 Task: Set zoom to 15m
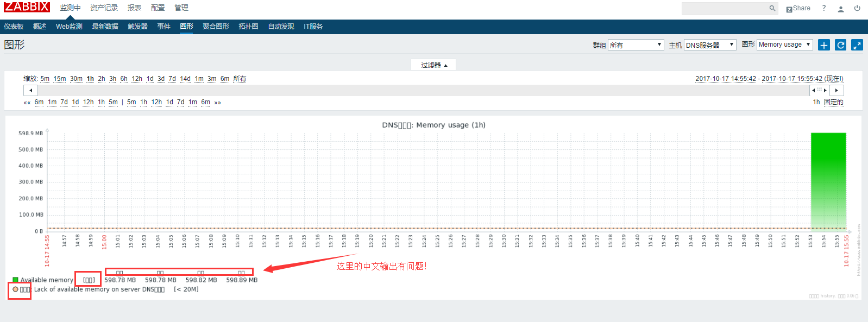(60, 79)
